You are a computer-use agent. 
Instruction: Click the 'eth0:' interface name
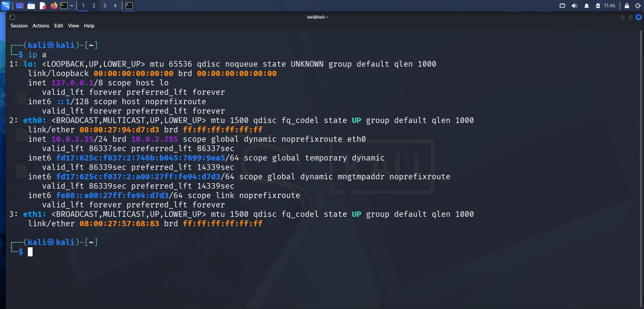[x=35, y=120]
